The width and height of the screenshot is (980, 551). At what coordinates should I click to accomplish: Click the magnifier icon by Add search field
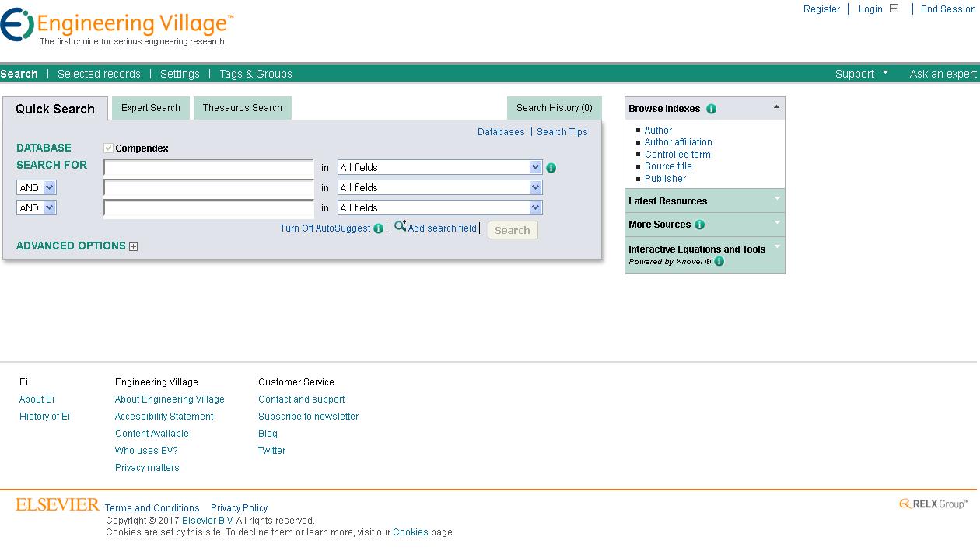[400, 227]
